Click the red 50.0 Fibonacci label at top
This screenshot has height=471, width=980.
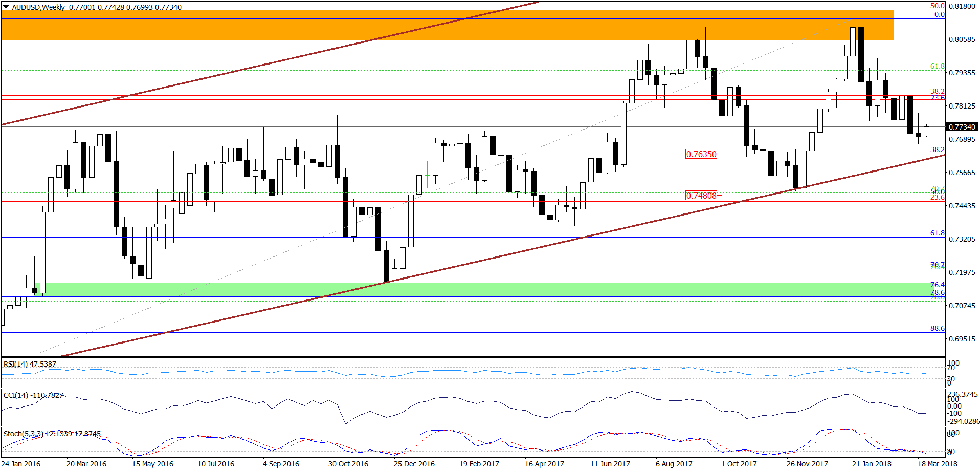[x=938, y=6]
